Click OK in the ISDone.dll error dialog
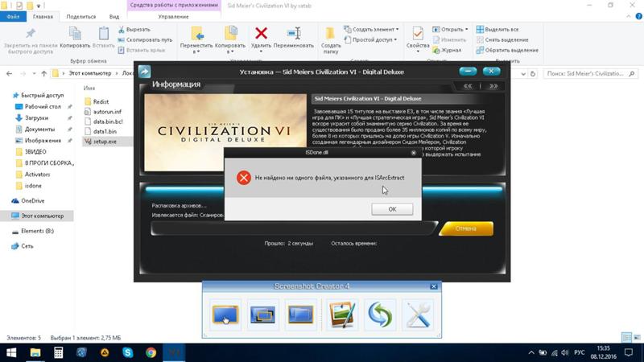Viewport: 644px width, 362px height. 392,209
